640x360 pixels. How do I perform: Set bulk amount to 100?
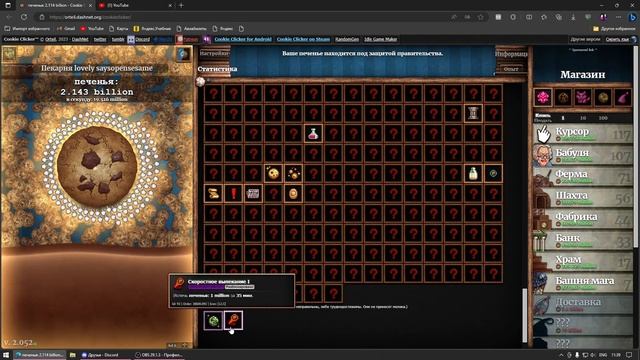(x=603, y=118)
